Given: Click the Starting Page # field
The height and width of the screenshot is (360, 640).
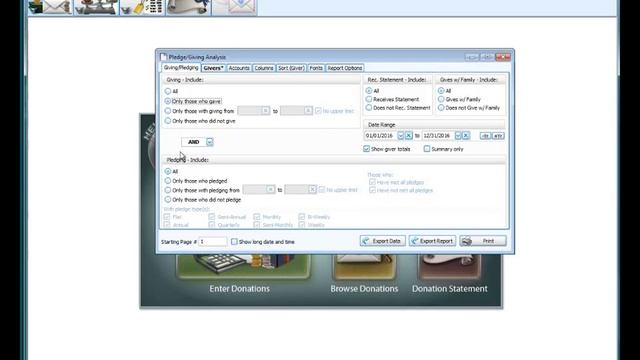Looking at the screenshot, I should click(213, 242).
